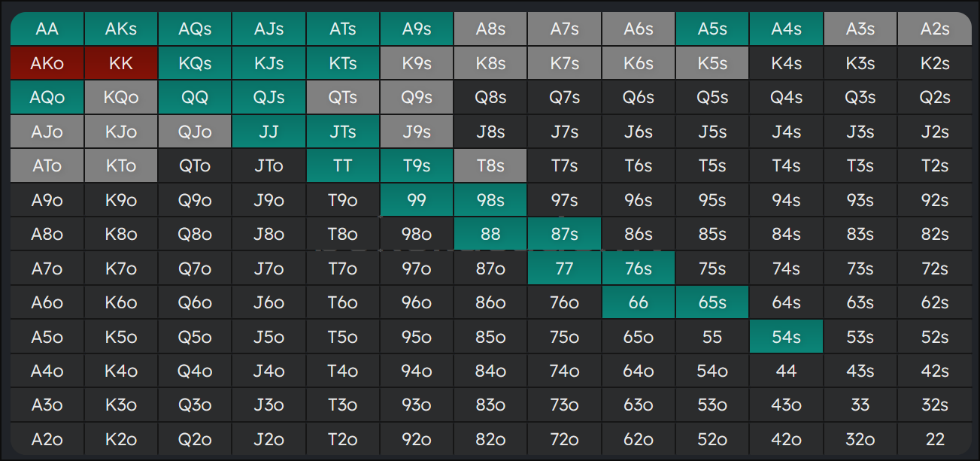Toggle the AKs suited hand

point(121,29)
